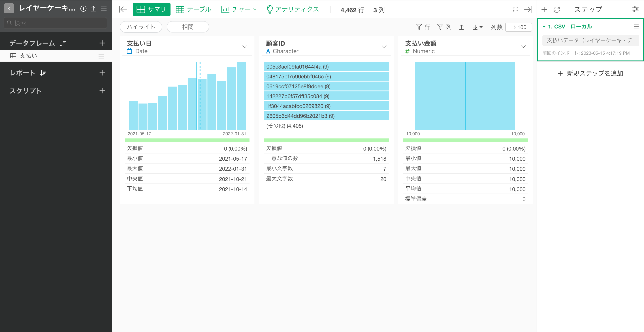The height and width of the screenshot is (332, 644).
Task: Switch to the サマリ tab
Action: click(151, 9)
